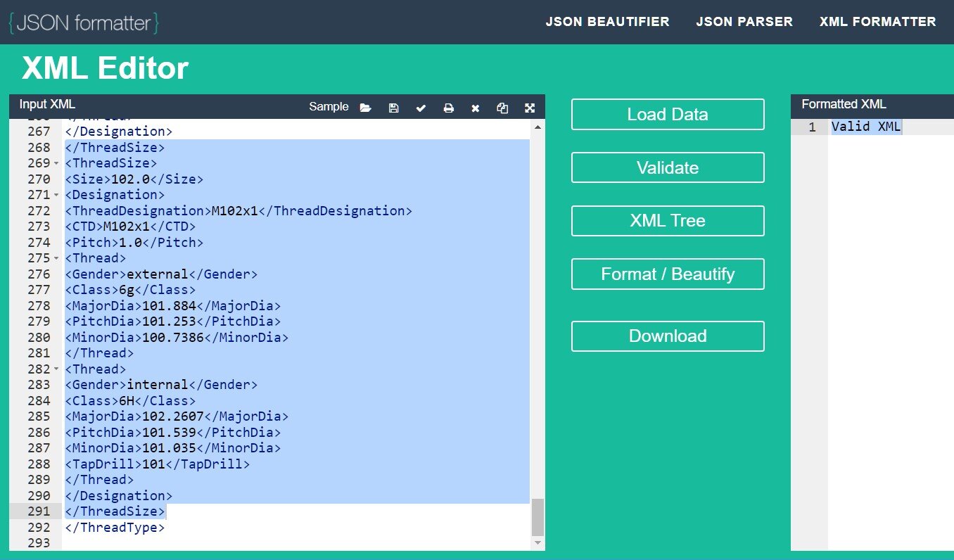Collapse the ThreadSize block at line 269
Viewport: 954px width, 560px height.
coord(56,163)
